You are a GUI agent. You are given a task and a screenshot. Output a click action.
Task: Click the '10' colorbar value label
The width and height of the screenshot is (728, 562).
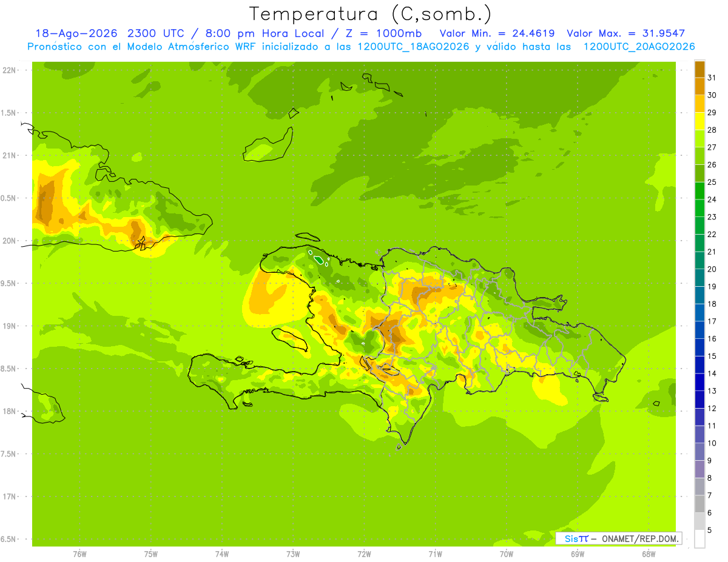pyautogui.click(x=712, y=443)
